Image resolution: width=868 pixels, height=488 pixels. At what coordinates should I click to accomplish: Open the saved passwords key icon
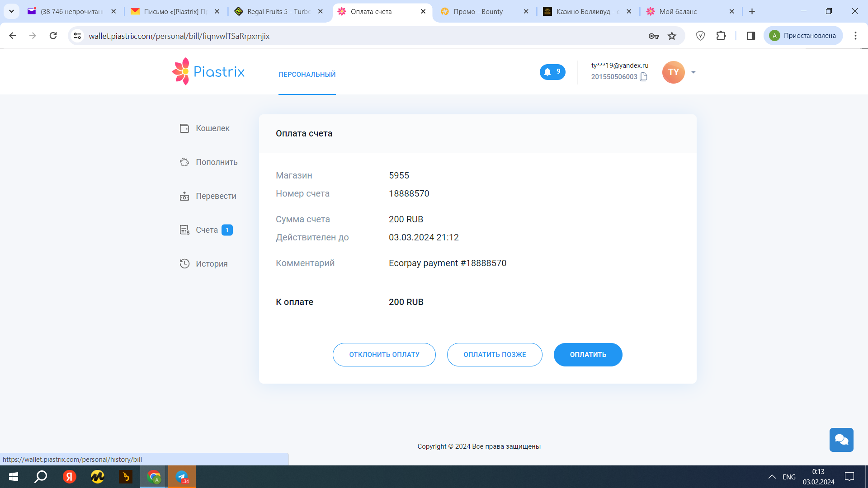[x=653, y=36]
